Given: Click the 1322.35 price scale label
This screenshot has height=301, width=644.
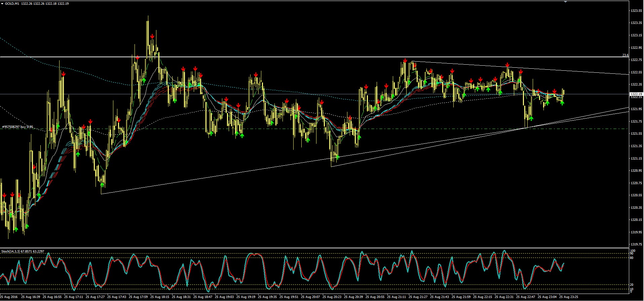Looking at the screenshot, I should click(x=637, y=85).
